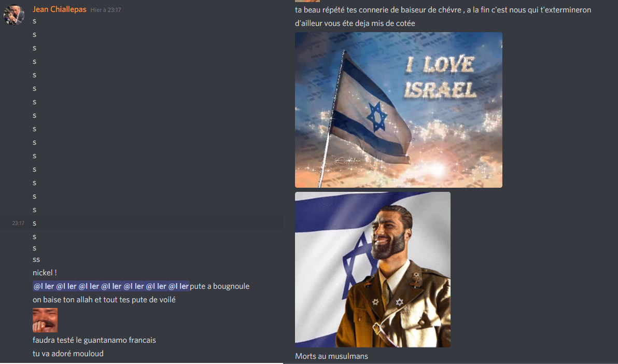Select the highlighted "s" message row
618x364 pixels.
point(142,223)
